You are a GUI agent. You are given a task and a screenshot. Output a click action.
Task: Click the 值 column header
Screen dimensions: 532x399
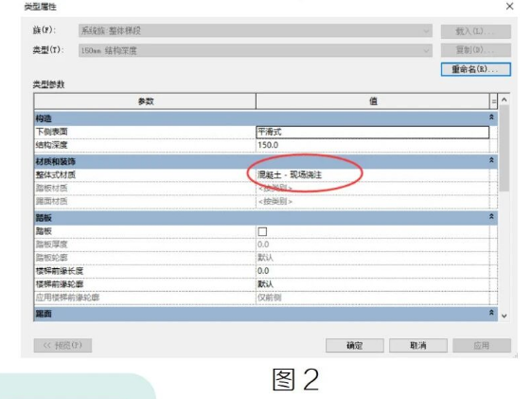373,101
